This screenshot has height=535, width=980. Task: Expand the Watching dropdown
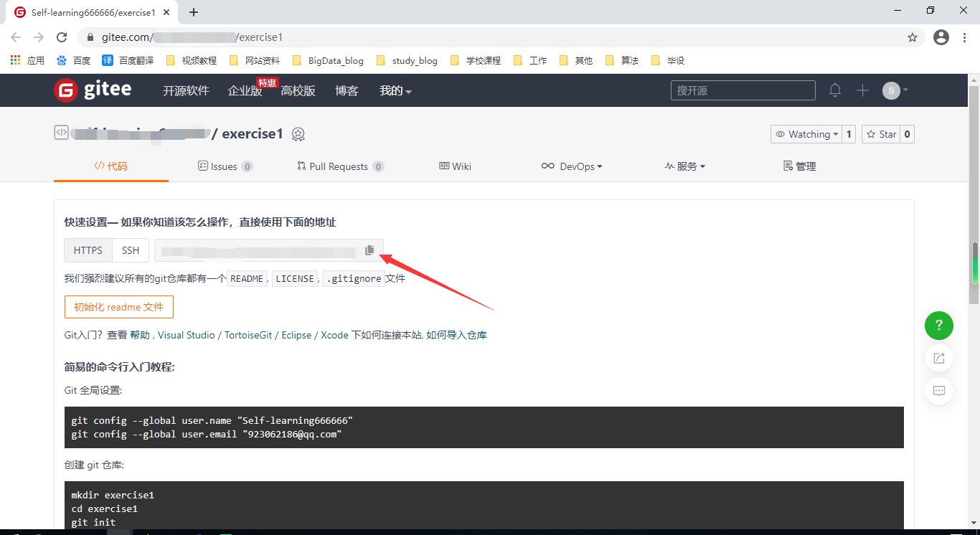pos(806,134)
